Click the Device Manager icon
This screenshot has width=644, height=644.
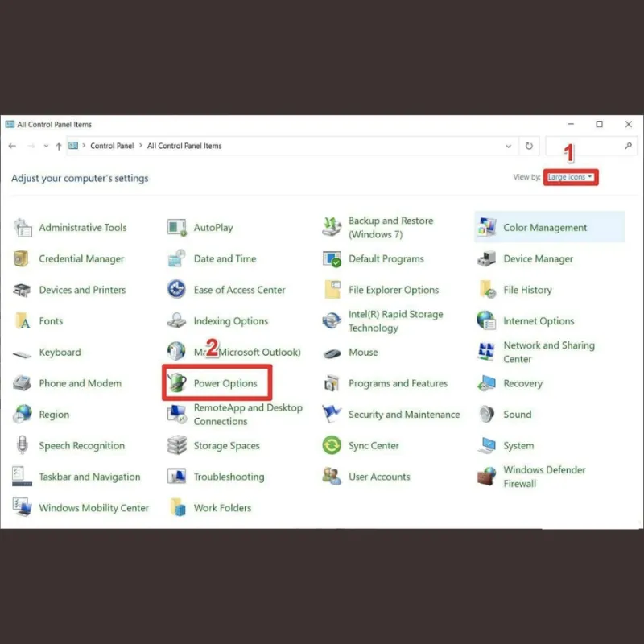[x=486, y=259]
